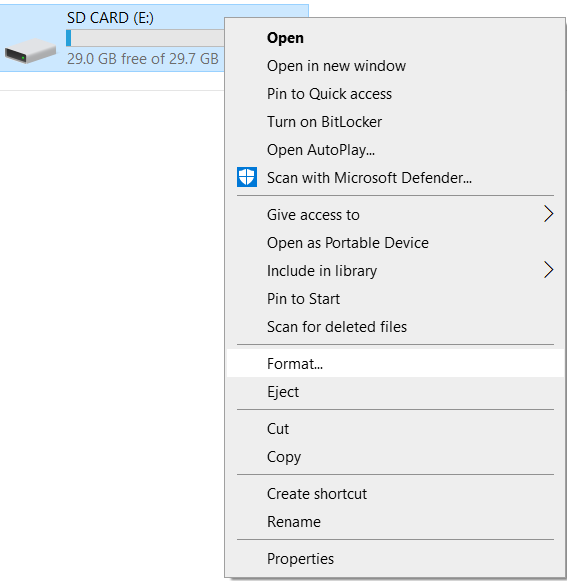Choose Scan for deleted files
The image size is (567, 581).
(x=395, y=327)
